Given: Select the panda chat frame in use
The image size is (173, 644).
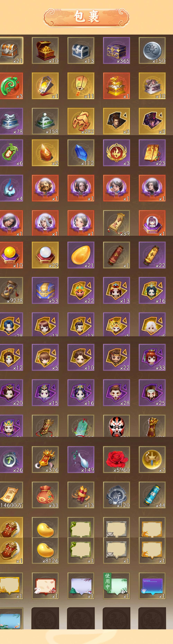Looking at the screenshot, I should pyautogui.click(x=116, y=586).
